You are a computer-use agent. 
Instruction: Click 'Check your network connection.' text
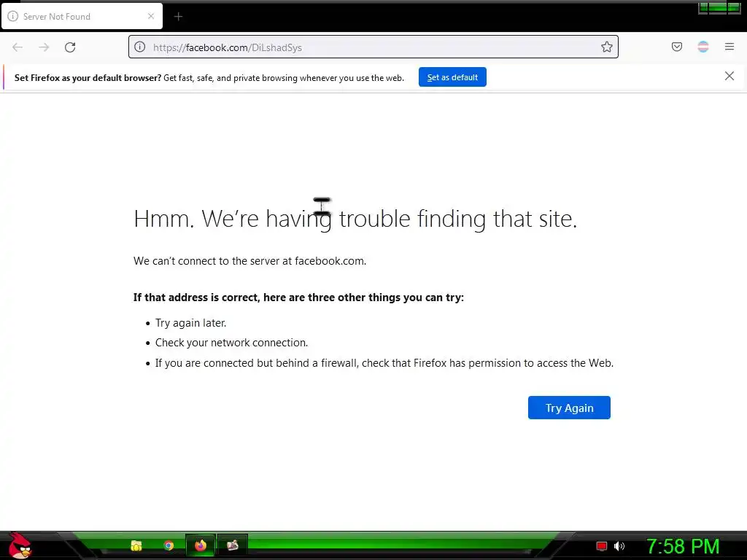[231, 343]
